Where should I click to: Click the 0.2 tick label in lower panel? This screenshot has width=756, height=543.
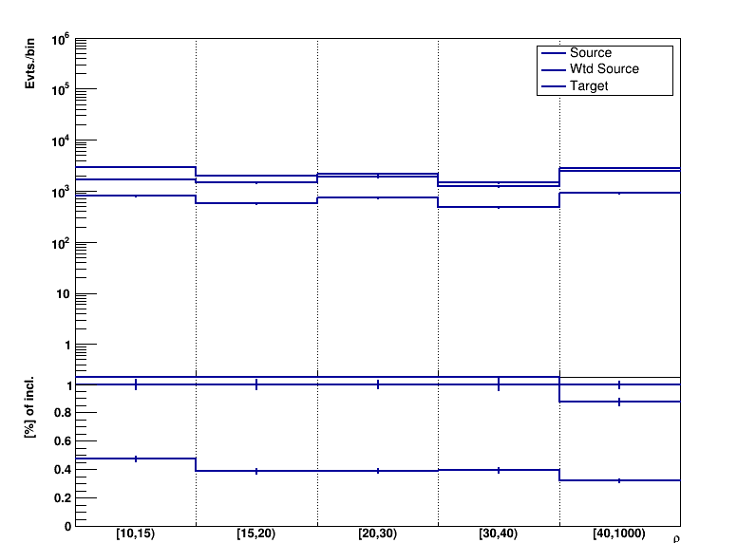pyautogui.click(x=61, y=497)
